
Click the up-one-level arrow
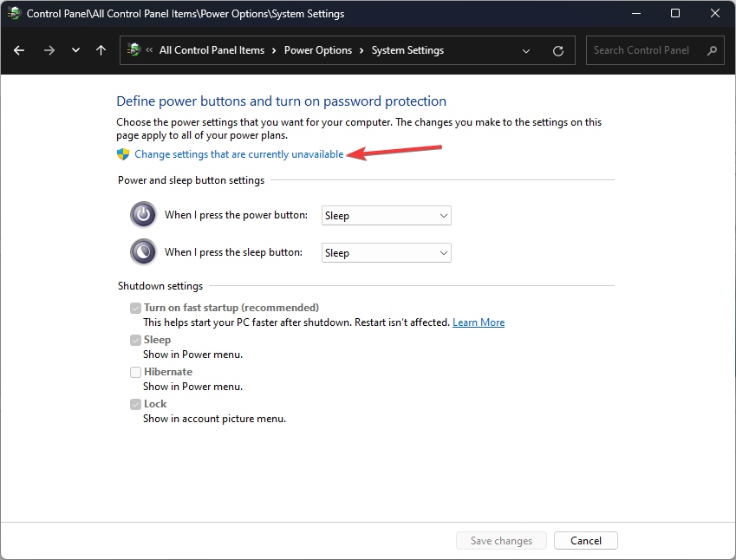click(x=101, y=50)
